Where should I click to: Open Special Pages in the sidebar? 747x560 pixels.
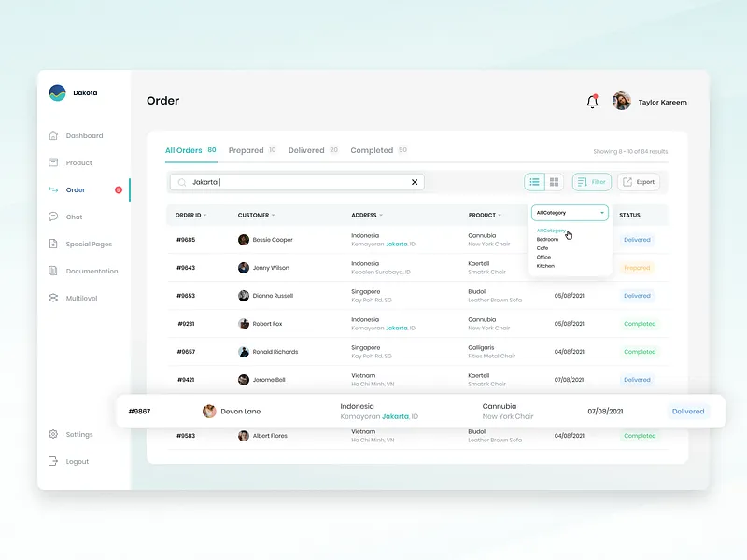point(80,245)
